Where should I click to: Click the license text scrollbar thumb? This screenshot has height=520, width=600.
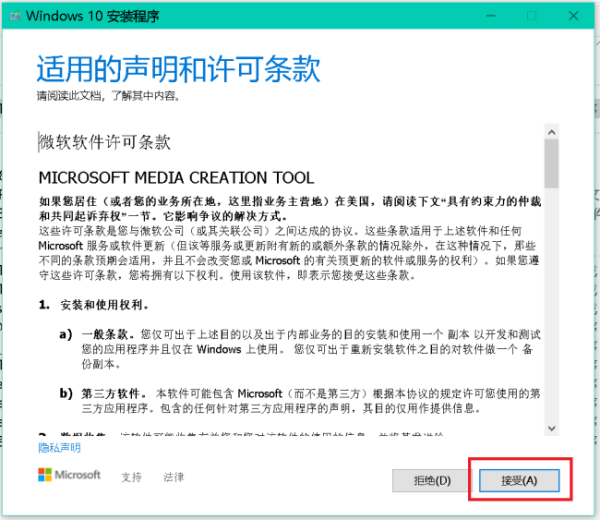551,165
